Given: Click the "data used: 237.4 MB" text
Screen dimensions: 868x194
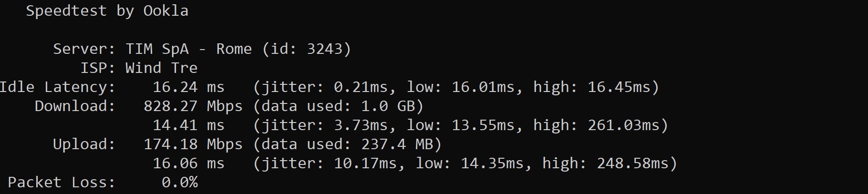Looking at the screenshot, I should tap(347, 144).
